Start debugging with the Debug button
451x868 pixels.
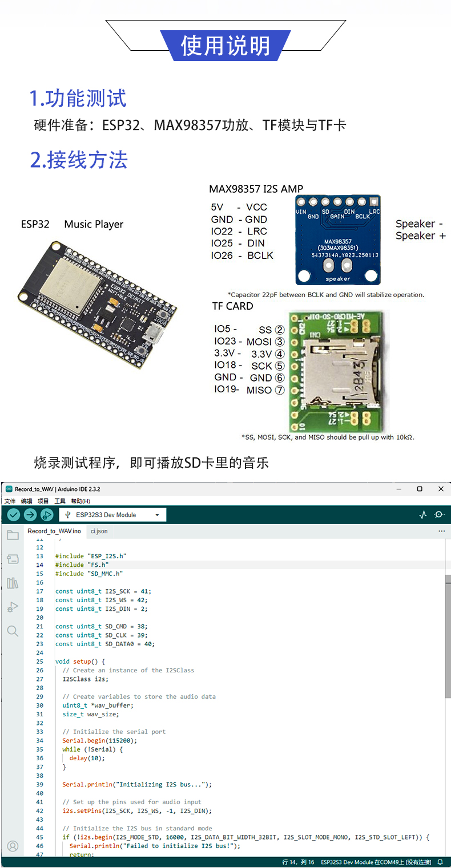pos(47,515)
